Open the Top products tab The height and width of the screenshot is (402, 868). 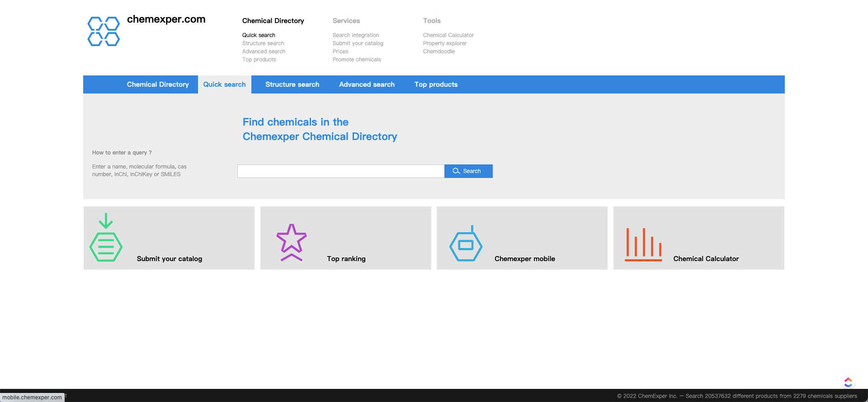(x=436, y=84)
